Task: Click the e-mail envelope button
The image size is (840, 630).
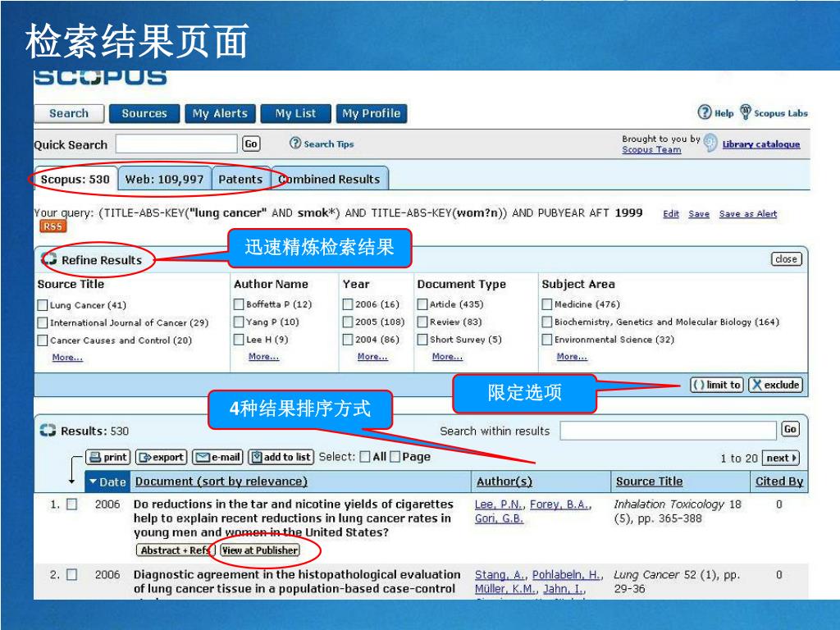Action: point(217,457)
